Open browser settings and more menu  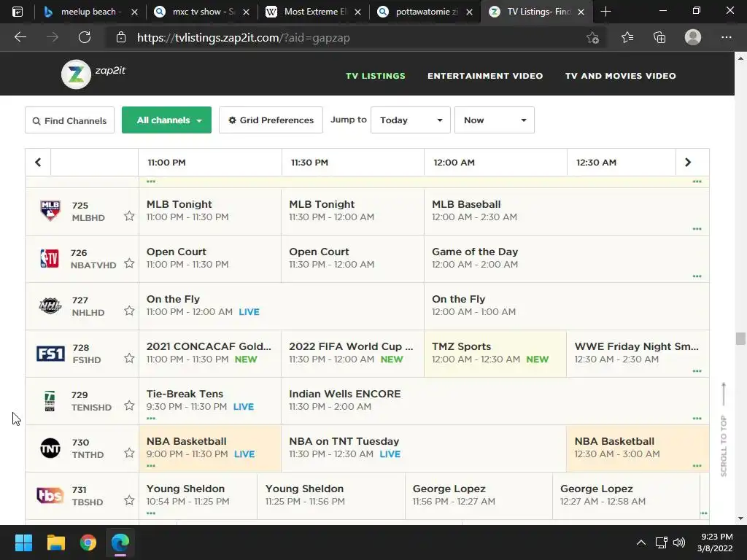pyautogui.click(x=726, y=37)
